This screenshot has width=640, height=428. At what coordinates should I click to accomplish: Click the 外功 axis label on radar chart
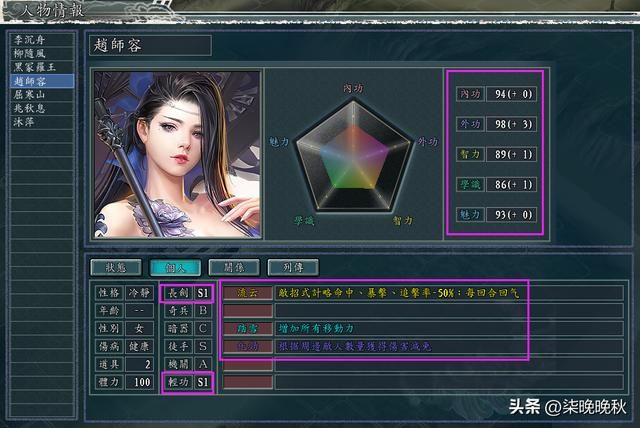click(427, 142)
